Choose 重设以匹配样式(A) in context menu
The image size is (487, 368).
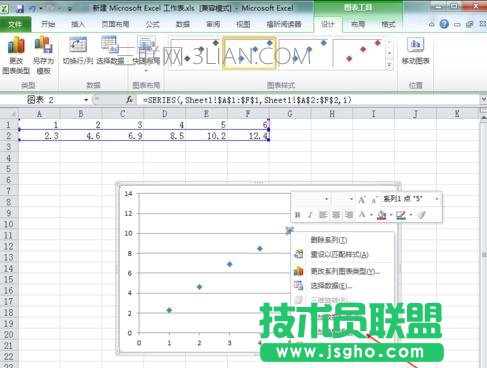pyautogui.click(x=342, y=254)
